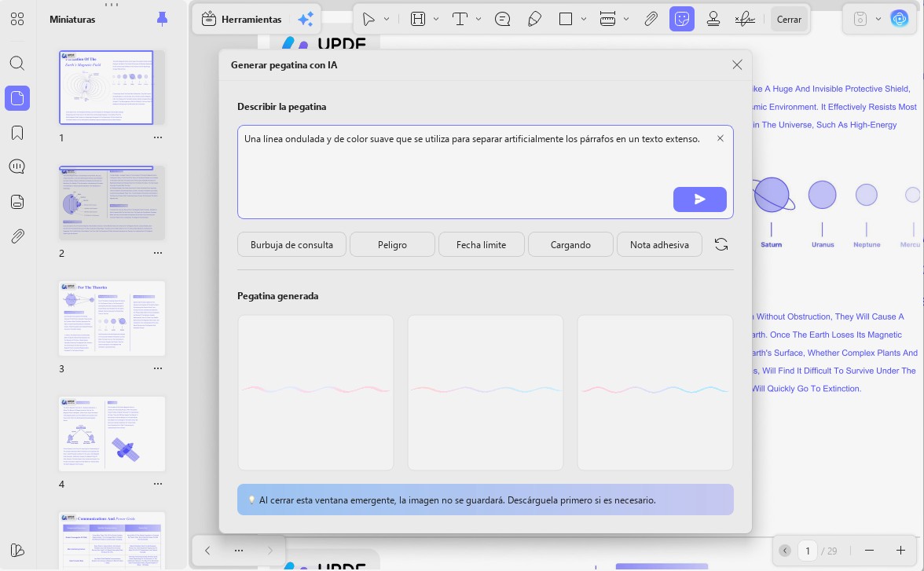This screenshot has height=571, width=924.
Task: Choose the Cargando suggestion
Action: 570,244
